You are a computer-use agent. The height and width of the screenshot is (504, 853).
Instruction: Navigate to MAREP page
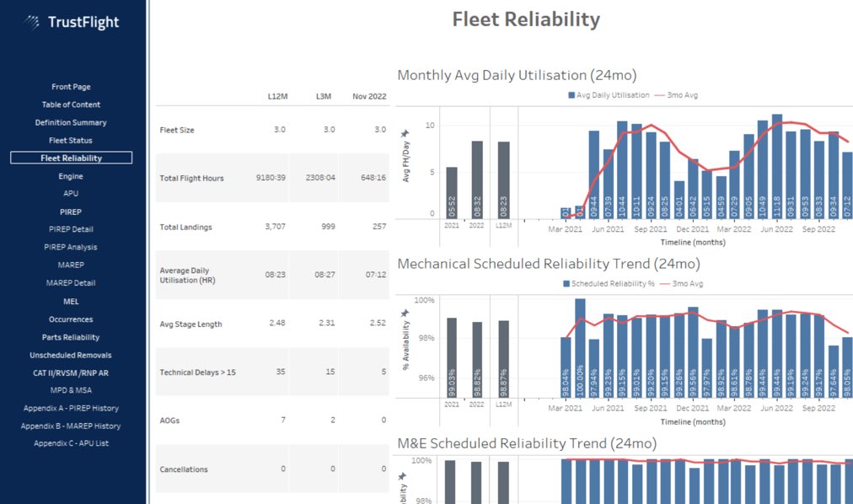pyautogui.click(x=71, y=265)
